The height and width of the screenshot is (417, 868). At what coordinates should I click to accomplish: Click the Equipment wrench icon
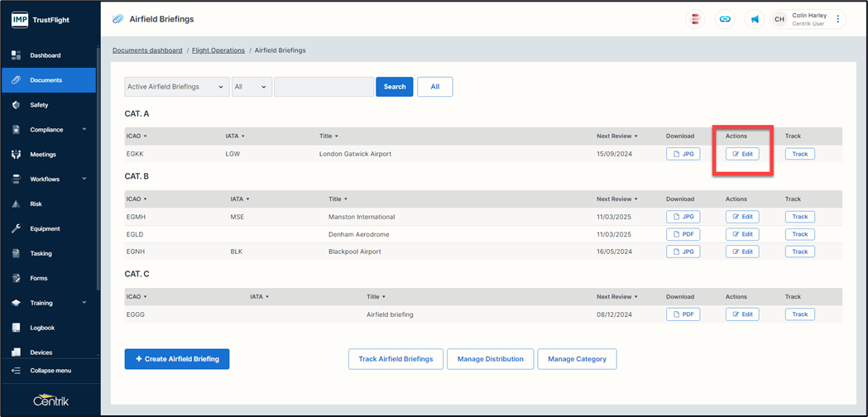tap(16, 228)
